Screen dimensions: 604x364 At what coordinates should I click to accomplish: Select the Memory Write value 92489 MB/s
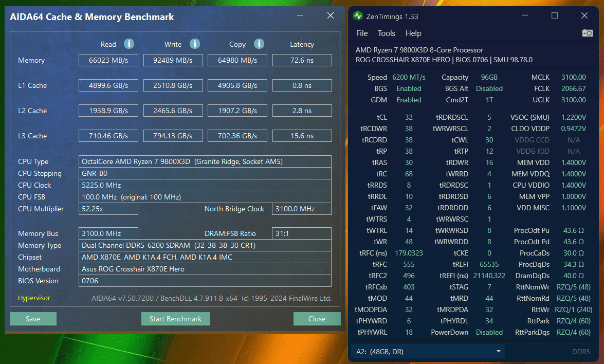173,60
